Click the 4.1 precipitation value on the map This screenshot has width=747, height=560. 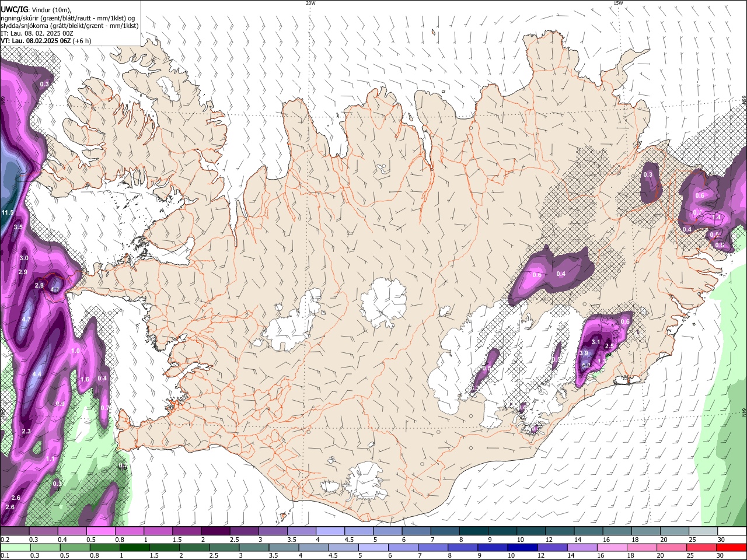click(55, 289)
